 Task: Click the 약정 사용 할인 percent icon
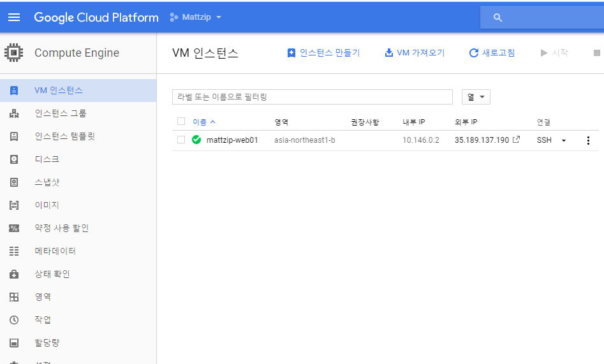coord(14,228)
